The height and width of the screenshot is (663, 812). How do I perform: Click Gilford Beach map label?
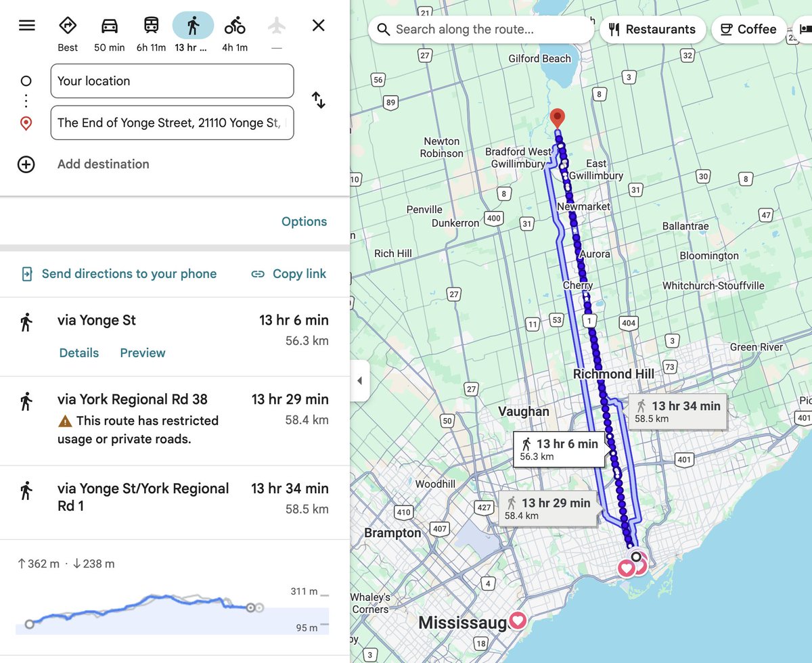pyautogui.click(x=540, y=59)
